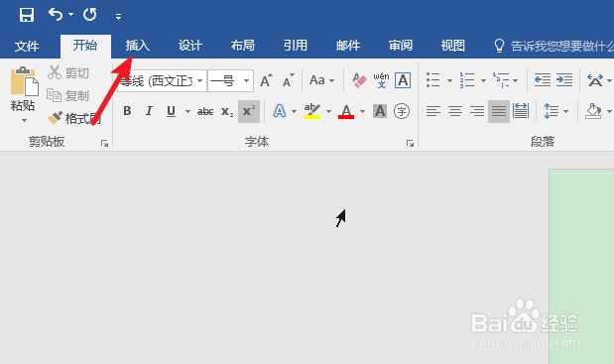Image resolution: width=614 pixels, height=364 pixels.
Task: Cut selection with 剪切
Action: tap(68, 72)
